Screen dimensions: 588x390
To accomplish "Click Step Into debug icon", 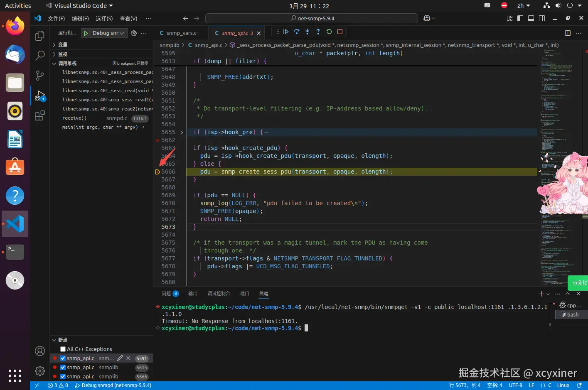I will click(x=308, y=32).
